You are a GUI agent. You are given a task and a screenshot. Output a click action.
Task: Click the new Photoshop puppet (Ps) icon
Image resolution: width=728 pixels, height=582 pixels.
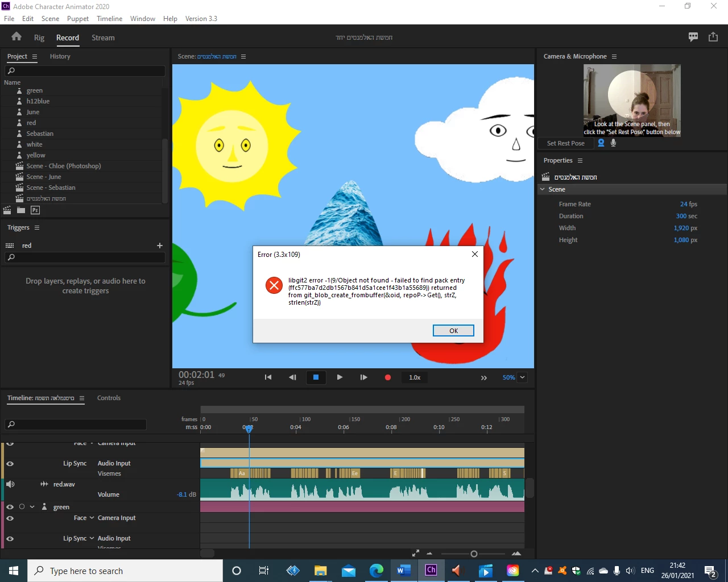(35, 210)
